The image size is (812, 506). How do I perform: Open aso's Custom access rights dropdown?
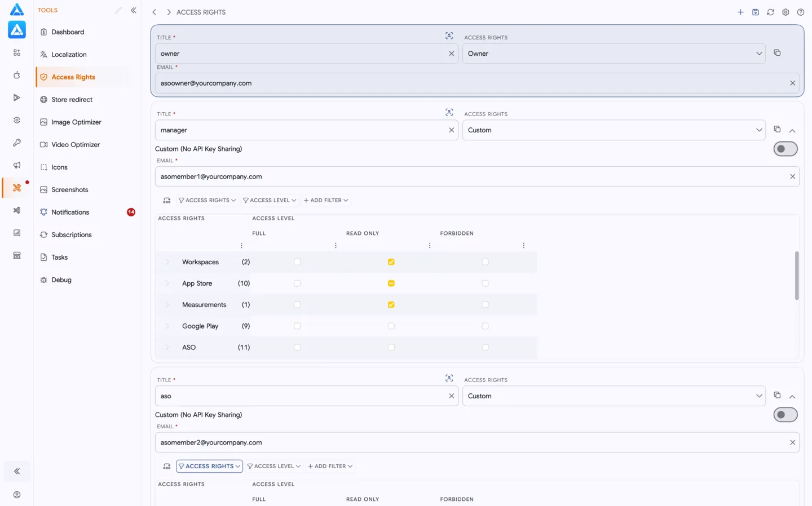(x=614, y=396)
